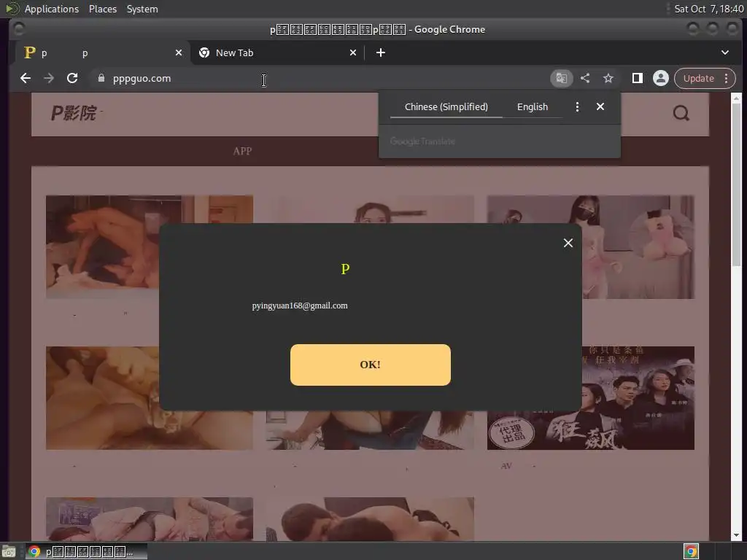Click the pyingyuan168@gmail.com email text
The image size is (747, 560).
pyautogui.click(x=300, y=306)
